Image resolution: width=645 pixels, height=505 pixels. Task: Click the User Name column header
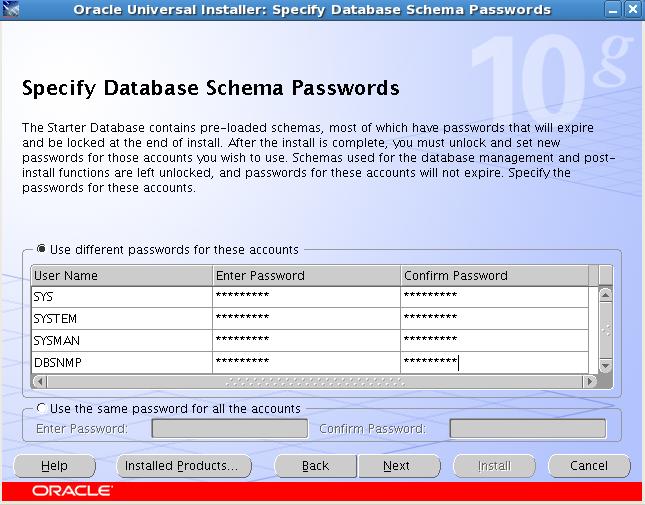point(122,275)
